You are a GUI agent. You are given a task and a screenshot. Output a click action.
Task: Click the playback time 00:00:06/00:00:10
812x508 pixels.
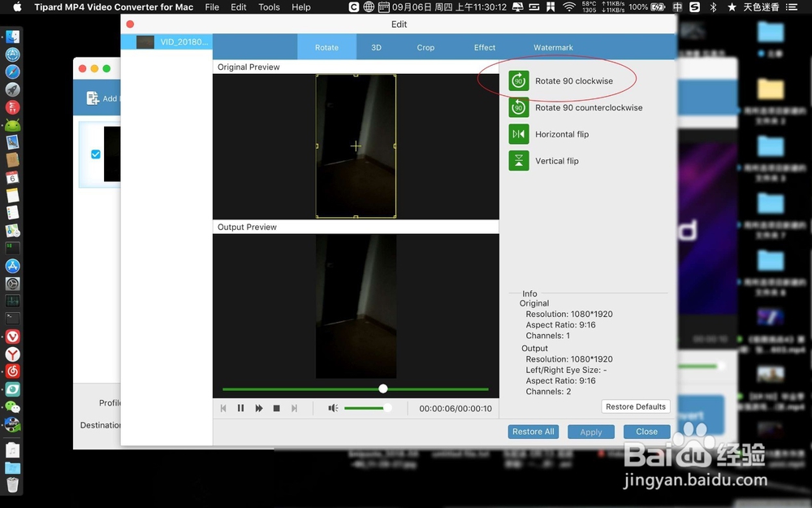tap(456, 409)
